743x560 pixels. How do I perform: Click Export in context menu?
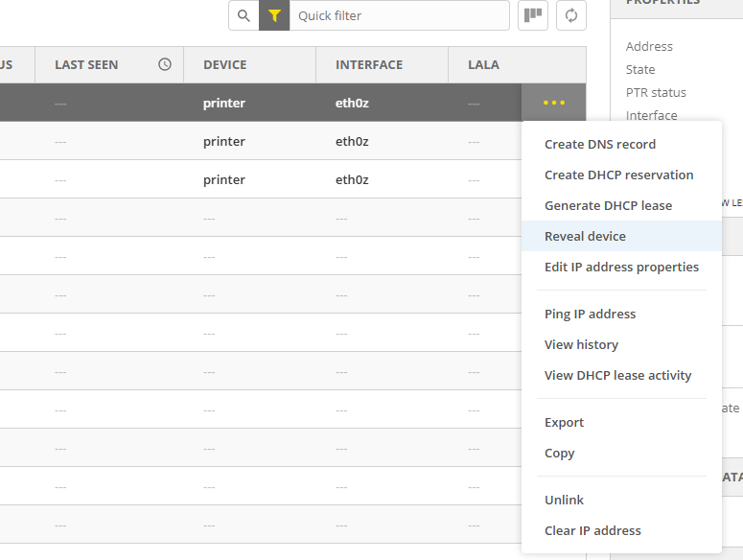coord(564,422)
